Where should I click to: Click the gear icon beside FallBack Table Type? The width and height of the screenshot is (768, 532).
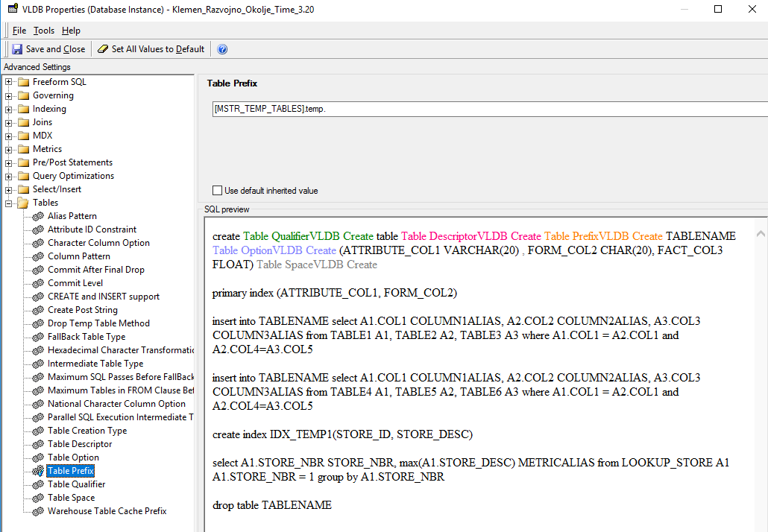(37, 336)
